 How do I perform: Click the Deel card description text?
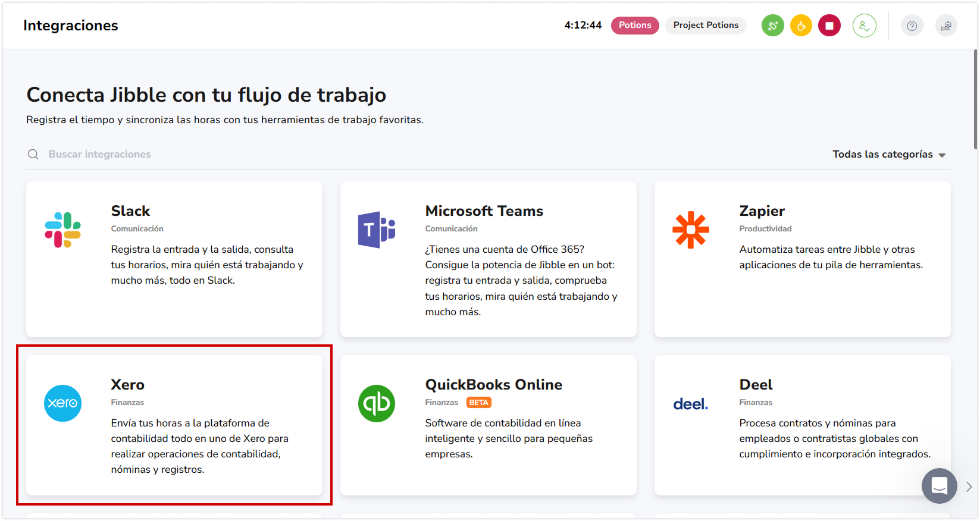pyautogui.click(x=835, y=438)
